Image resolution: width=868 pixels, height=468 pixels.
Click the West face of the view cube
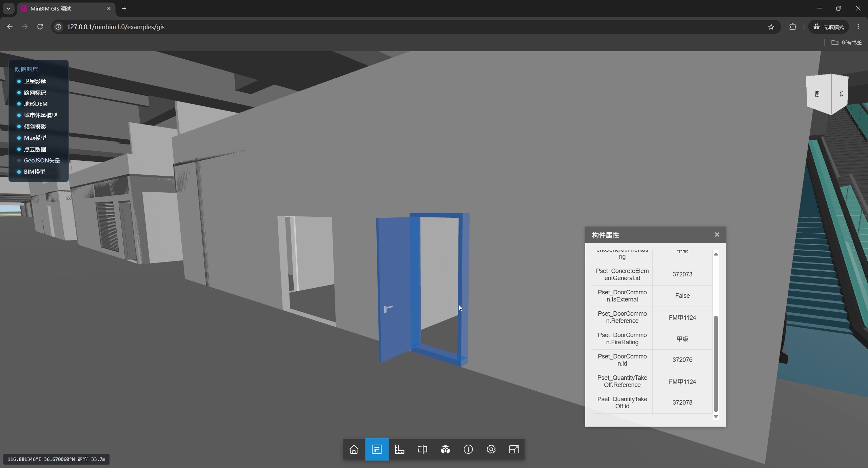(x=818, y=94)
